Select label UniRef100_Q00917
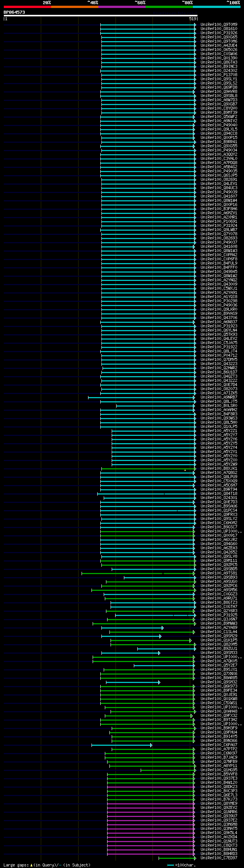Image resolution: width=244 pixels, height=868 pixels. click(219, 535)
